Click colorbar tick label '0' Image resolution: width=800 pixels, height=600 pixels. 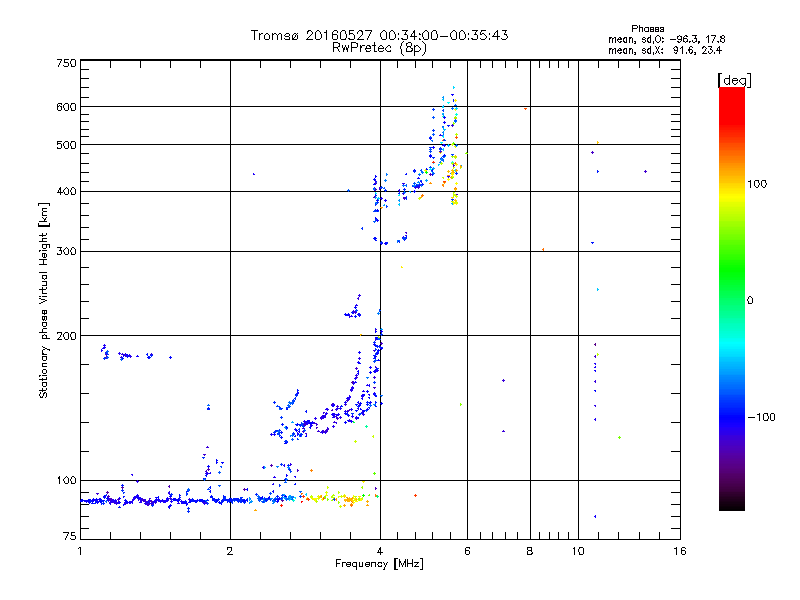750,301
